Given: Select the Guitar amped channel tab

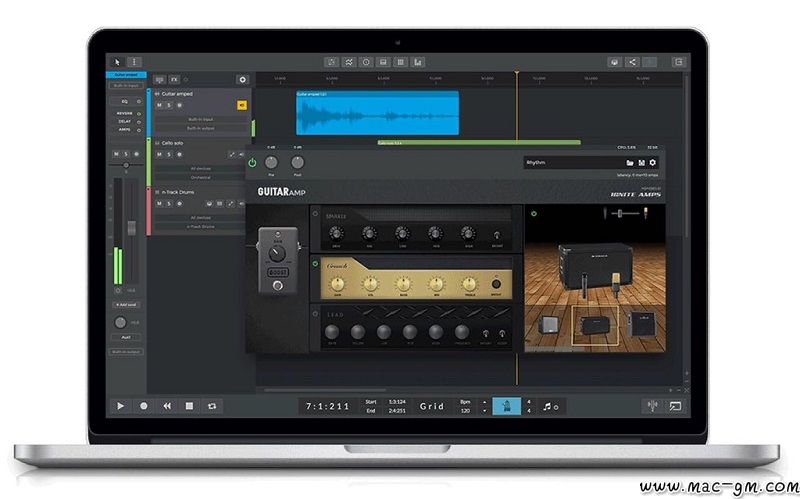Looking at the screenshot, I should tap(126, 75).
